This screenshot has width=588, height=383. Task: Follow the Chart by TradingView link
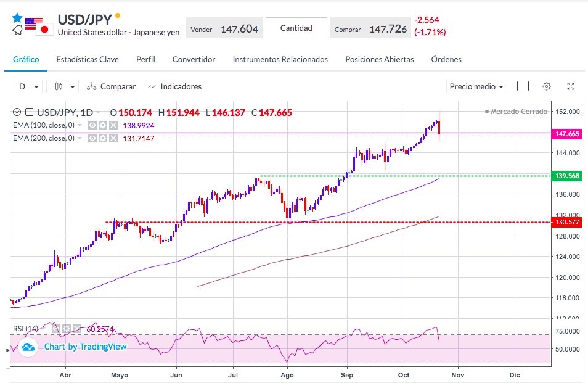point(86,347)
